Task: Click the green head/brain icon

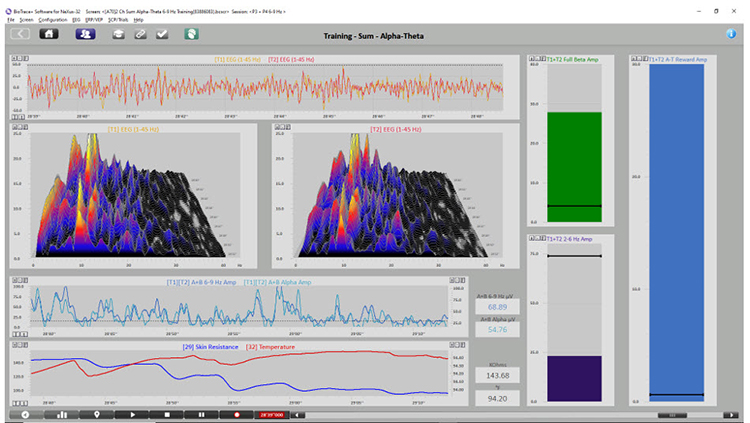Action: [x=190, y=33]
